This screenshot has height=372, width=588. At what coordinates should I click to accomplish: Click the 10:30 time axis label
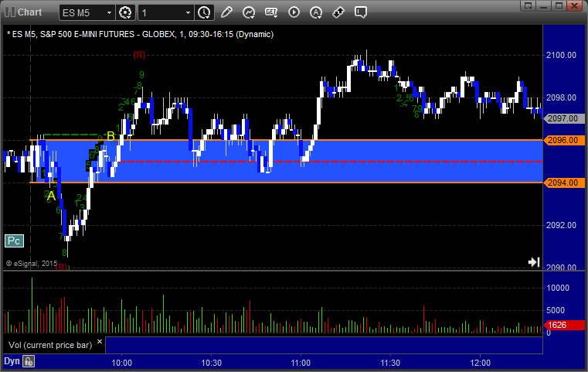pos(212,363)
